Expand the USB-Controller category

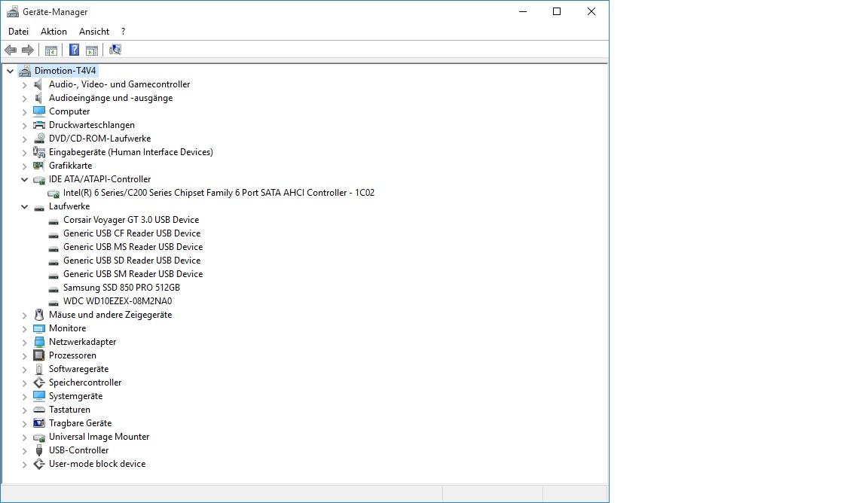point(24,451)
